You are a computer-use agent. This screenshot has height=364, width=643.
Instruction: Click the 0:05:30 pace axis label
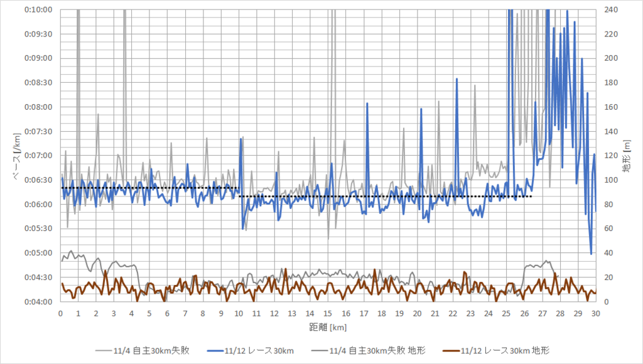38,228
